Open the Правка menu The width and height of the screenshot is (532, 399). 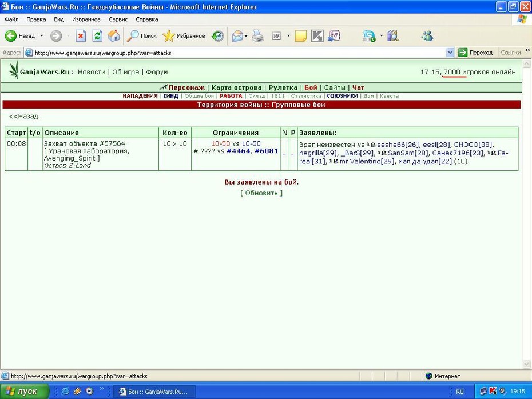tap(36, 19)
